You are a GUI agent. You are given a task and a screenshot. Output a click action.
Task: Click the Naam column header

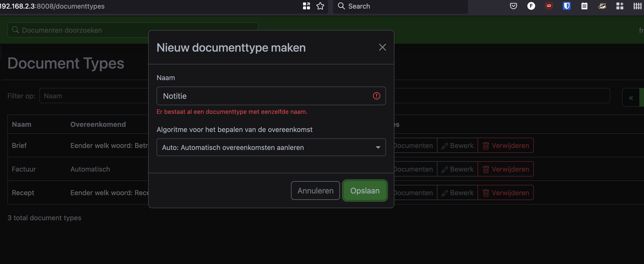[21, 124]
